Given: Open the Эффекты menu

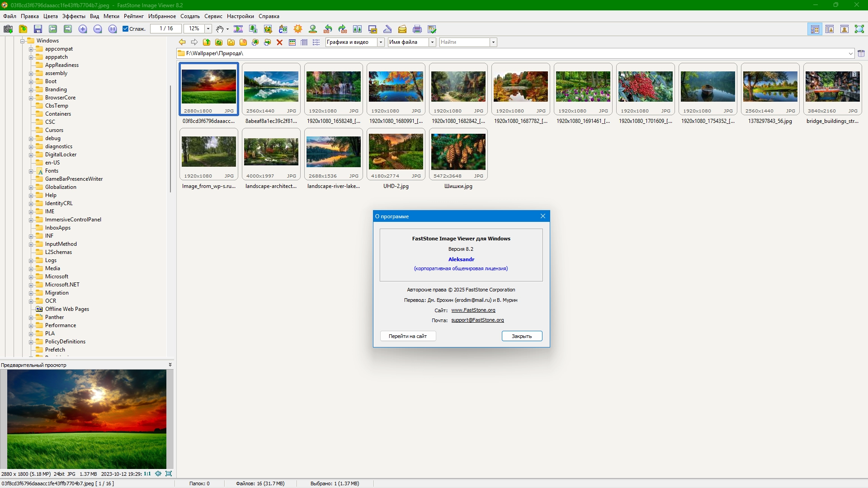Looking at the screenshot, I should coord(74,16).
